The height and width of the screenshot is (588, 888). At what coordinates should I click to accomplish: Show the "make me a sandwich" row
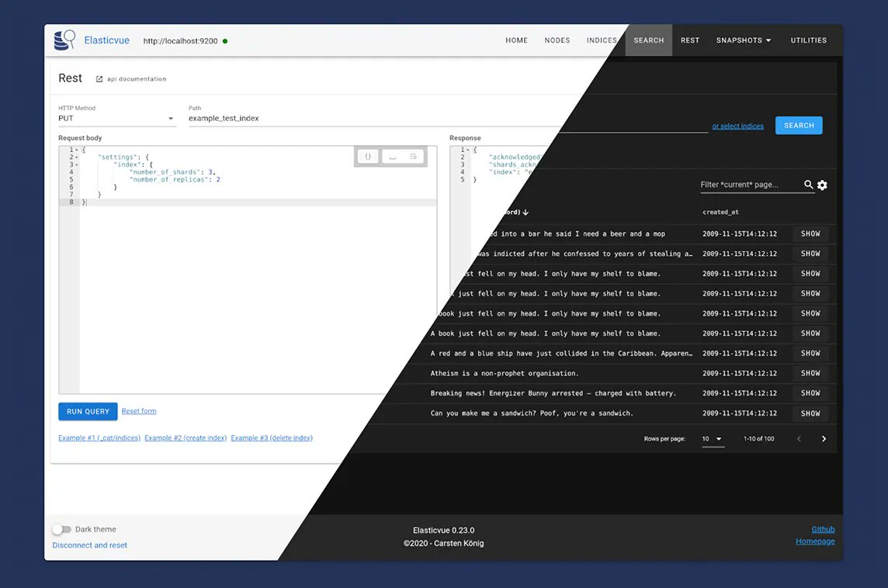[x=810, y=413]
